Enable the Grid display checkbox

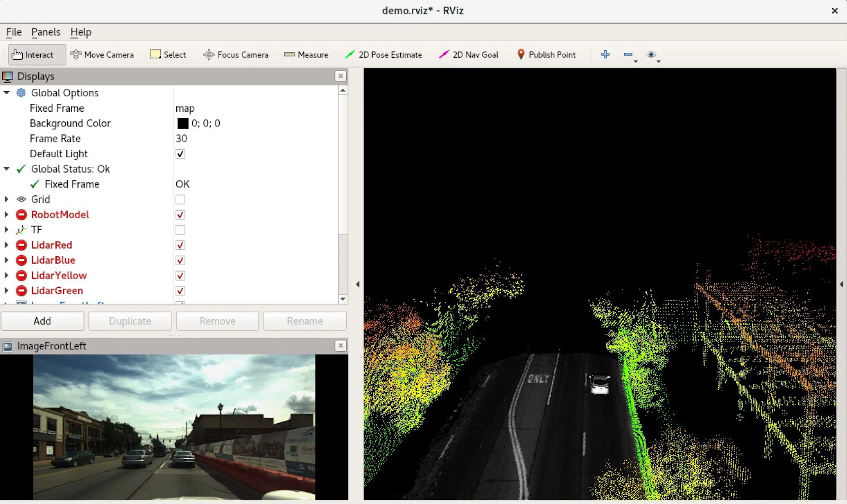coord(181,200)
